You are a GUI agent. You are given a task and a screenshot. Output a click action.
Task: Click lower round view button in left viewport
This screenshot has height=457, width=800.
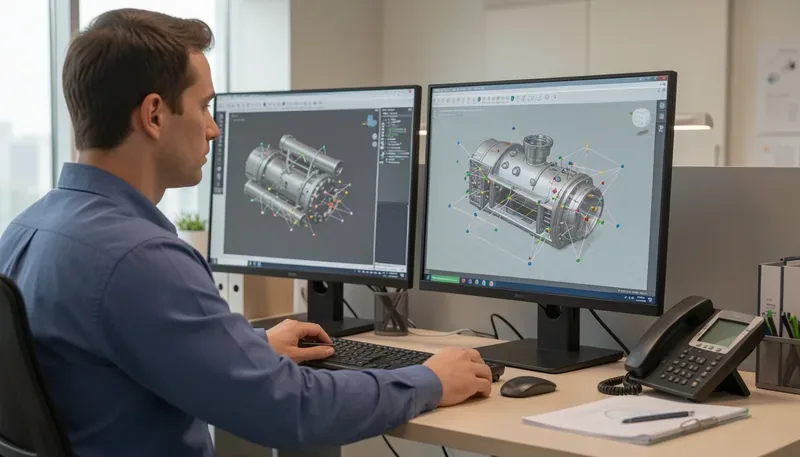point(374,144)
